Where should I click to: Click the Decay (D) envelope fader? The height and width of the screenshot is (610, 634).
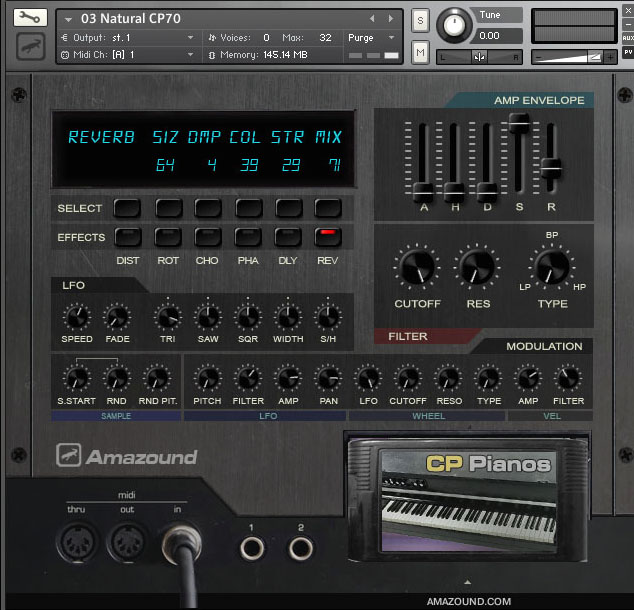point(487,191)
